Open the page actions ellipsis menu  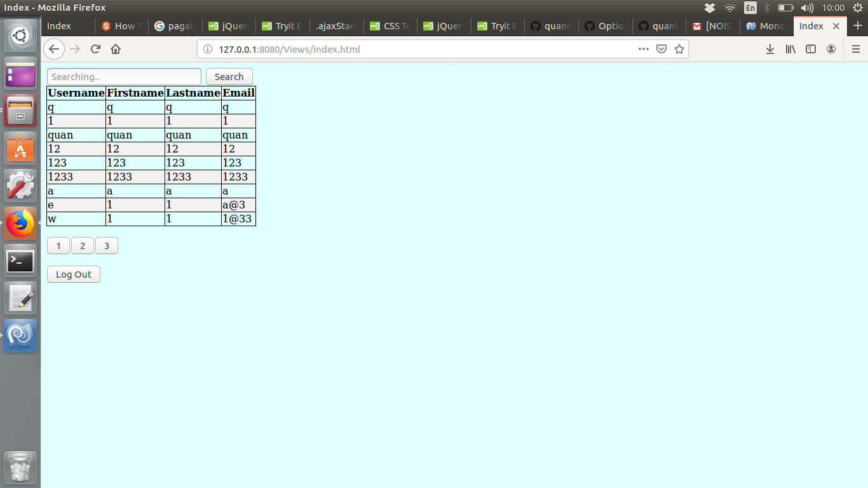pyautogui.click(x=643, y=48)
